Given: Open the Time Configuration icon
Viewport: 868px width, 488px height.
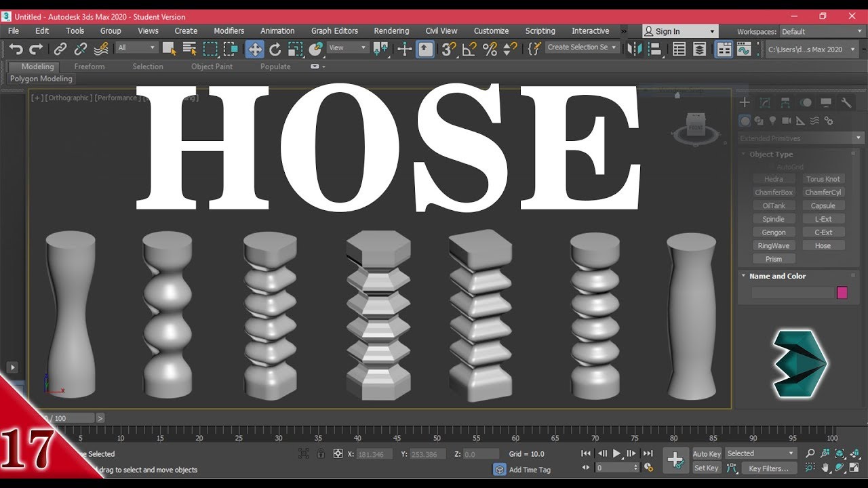Looking at the screenshot, I should tap(648, 468).
